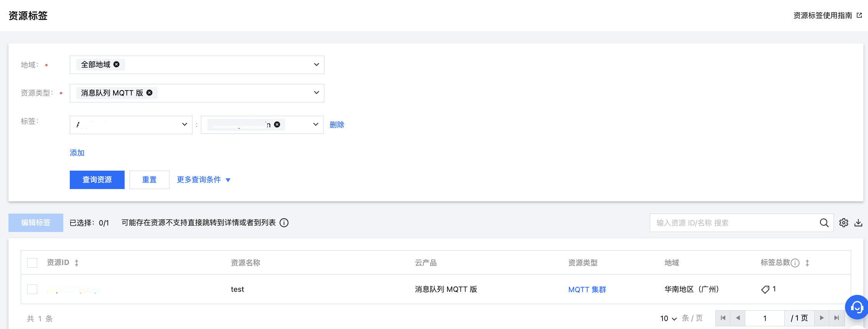This screenshot has width=868, height=329.
Task: Download the resource list
Action: click(x=858, y=223)
